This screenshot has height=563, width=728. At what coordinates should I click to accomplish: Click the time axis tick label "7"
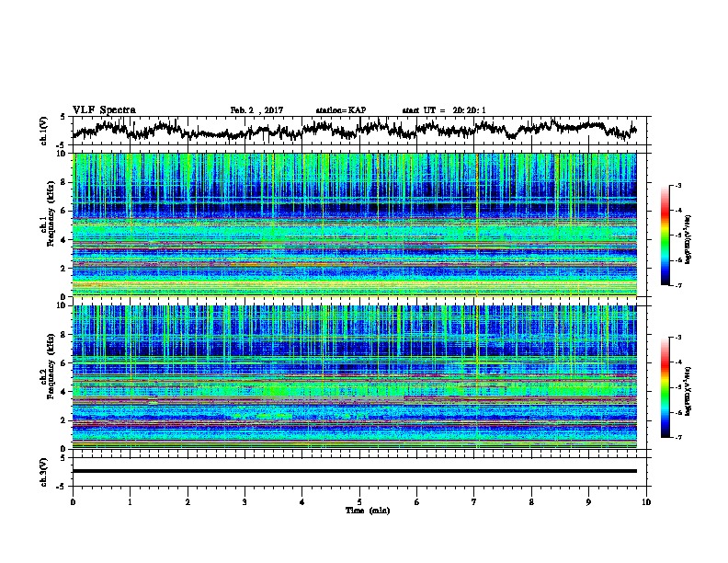tap(474, 502)
